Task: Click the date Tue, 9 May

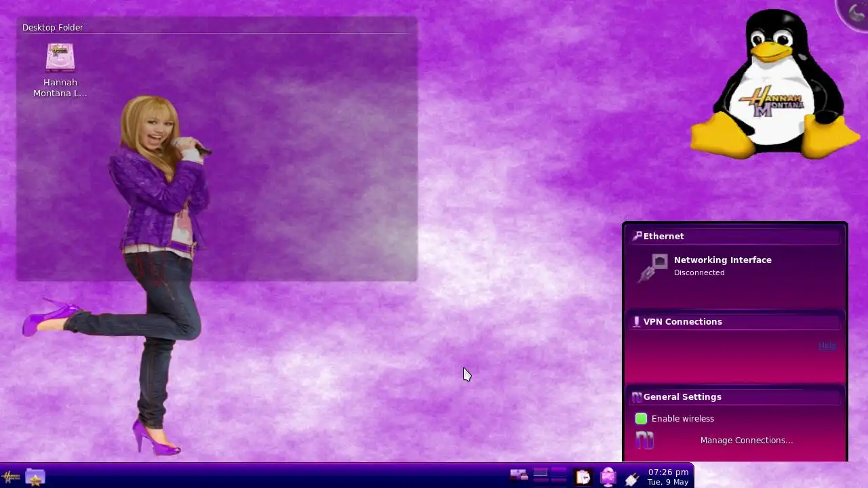Action: (x=668, y=482)
